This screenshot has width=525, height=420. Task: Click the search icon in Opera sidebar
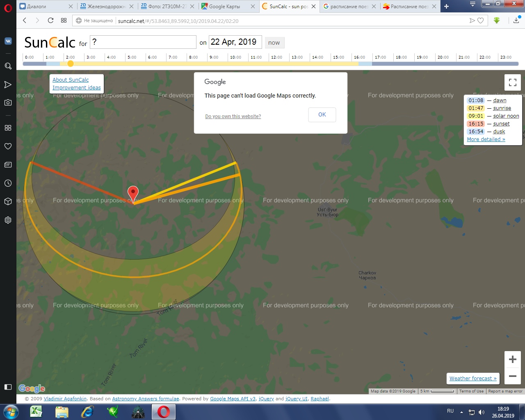8,66
